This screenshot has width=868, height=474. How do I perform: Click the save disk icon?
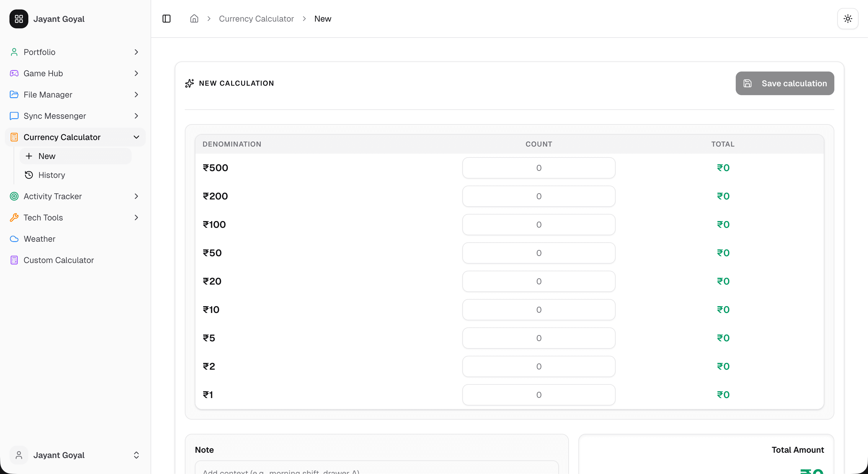(x=747, y=83)
